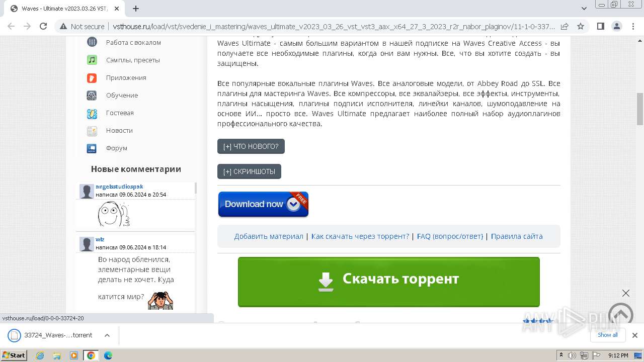The width and height of the screenshot is (644, 362).
Task: Expand the СКРИНШОТЫ section
Action: tap(249, 171)
